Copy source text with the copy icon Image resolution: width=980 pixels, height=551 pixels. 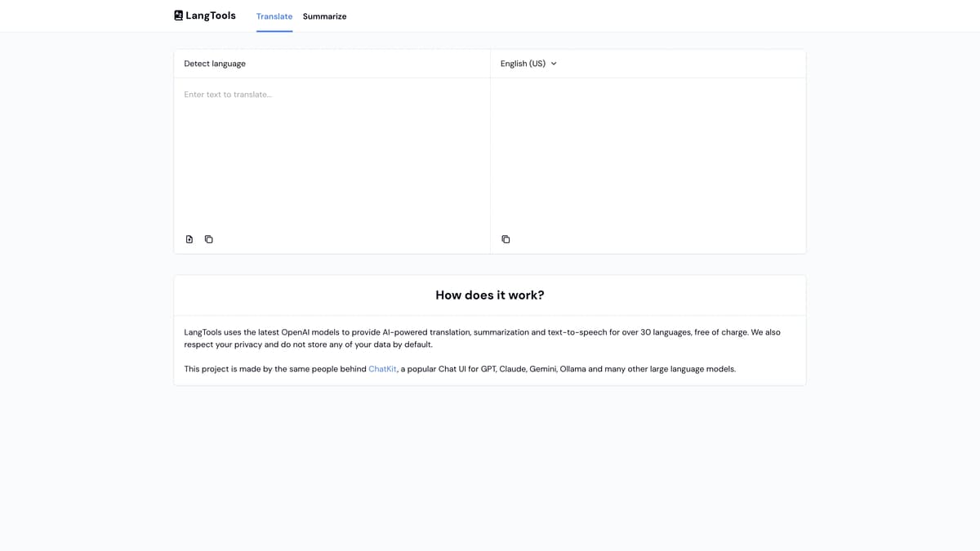click(209, 239)
